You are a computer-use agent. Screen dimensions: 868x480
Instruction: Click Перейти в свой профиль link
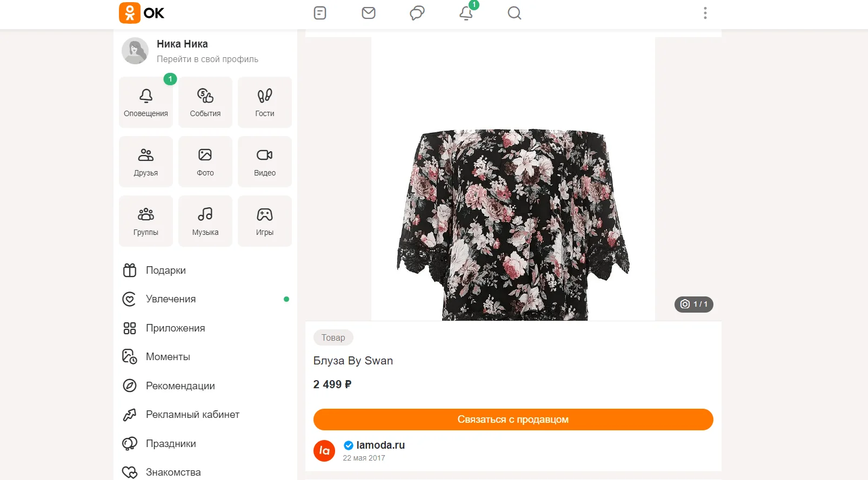(x=208, y=59)
